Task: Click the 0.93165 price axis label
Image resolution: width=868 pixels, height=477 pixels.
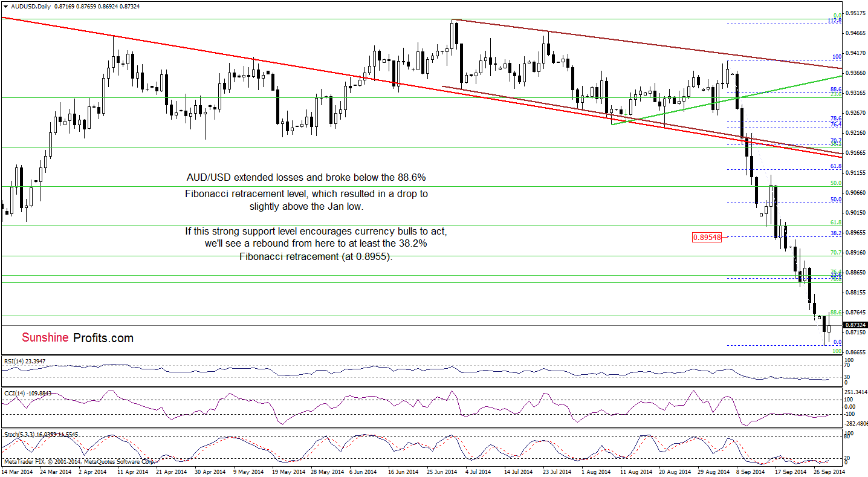Action: [x=856, y=92]
